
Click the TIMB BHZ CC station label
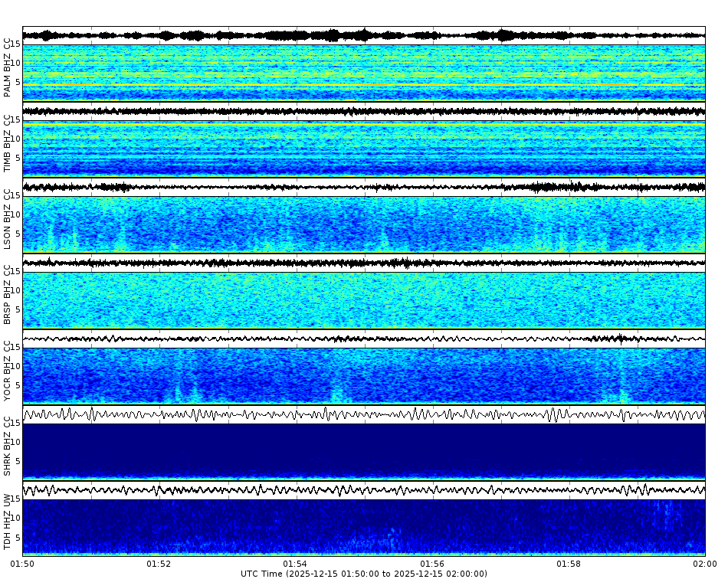pos(8,142)
